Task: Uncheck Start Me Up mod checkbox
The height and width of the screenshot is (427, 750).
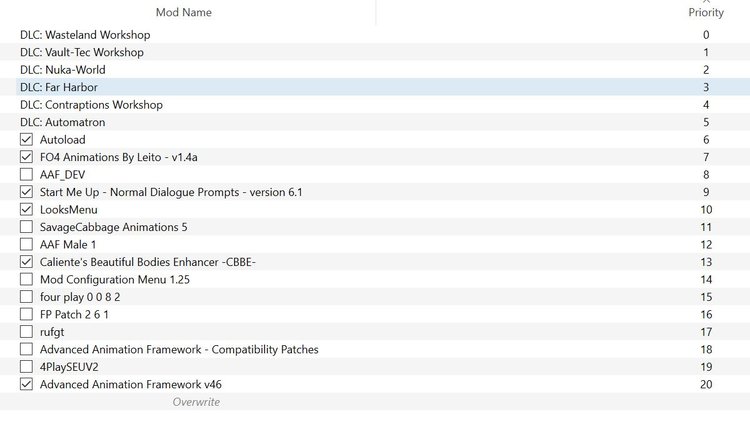Action: tap(26, 192)
